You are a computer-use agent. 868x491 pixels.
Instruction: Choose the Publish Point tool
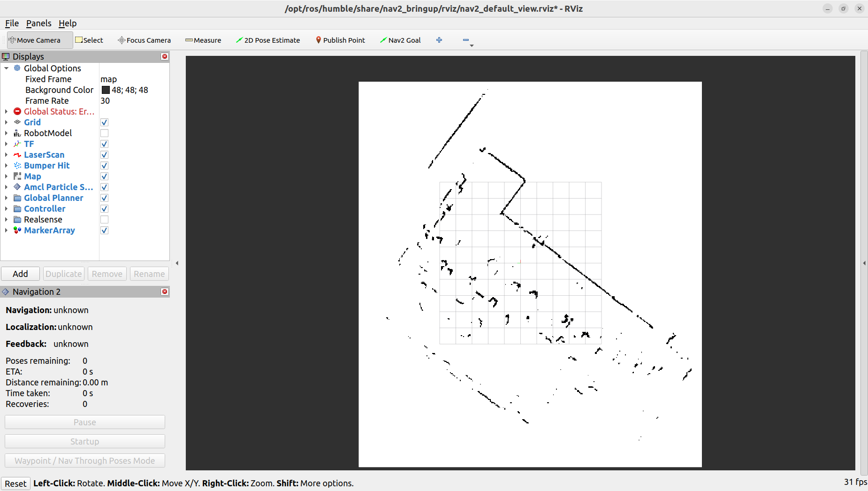click(x=340, y=40)
